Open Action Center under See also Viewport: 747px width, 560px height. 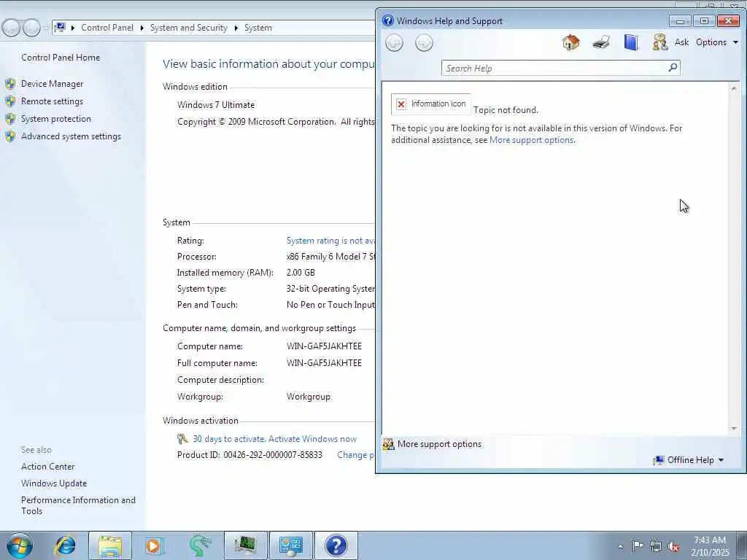coord(47,467)
